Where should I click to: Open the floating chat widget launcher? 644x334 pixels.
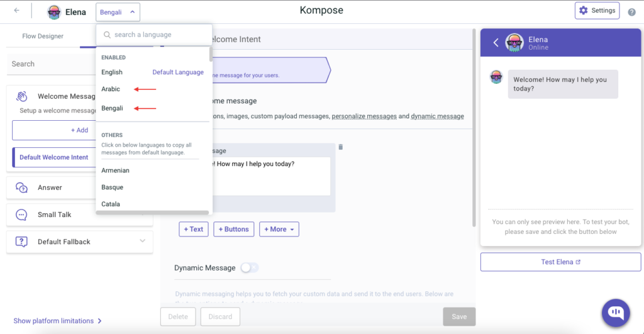pyautogui.click(x=616, y=313)
